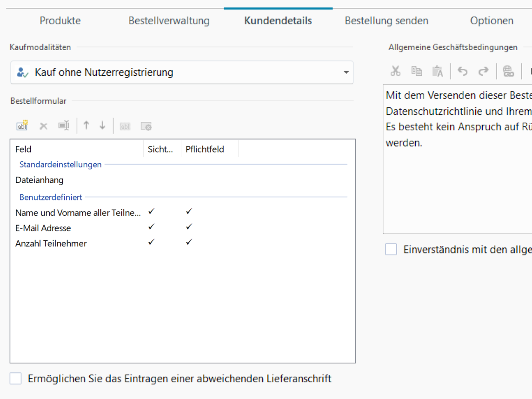Go to the Optionen tab

tap(492, 21)
